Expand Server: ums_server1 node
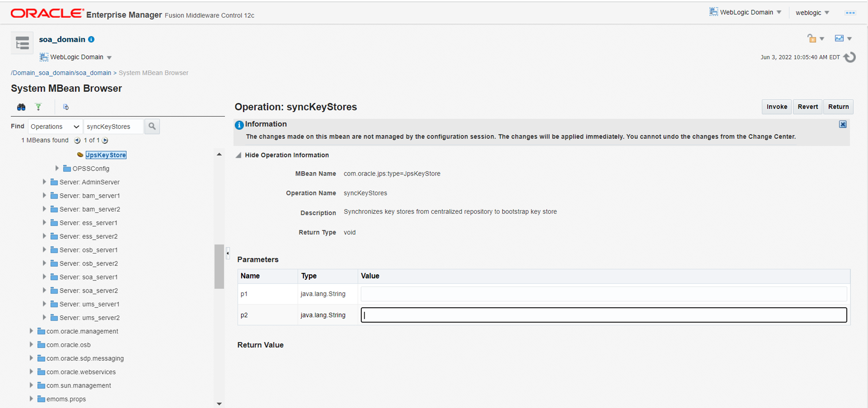 (x=44, y=304)
